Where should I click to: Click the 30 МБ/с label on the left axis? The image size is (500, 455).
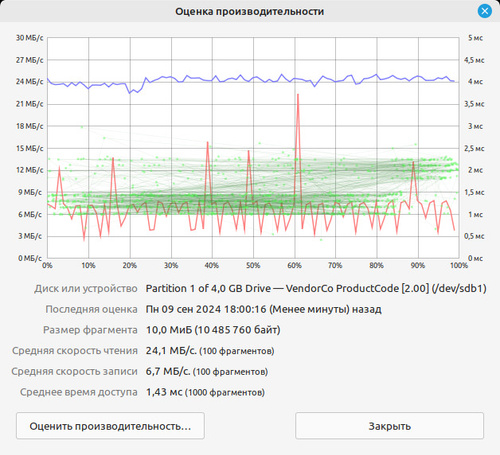click(x=30, y=38)
